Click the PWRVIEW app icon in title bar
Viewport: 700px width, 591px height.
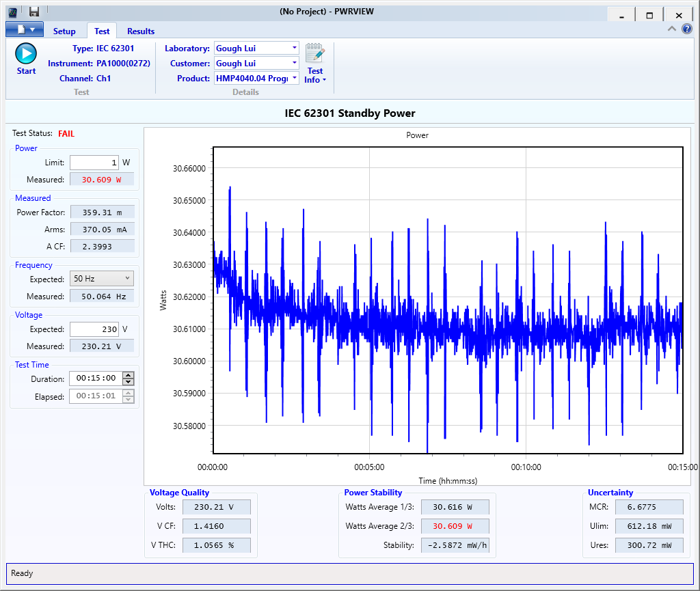pos(13,12)
